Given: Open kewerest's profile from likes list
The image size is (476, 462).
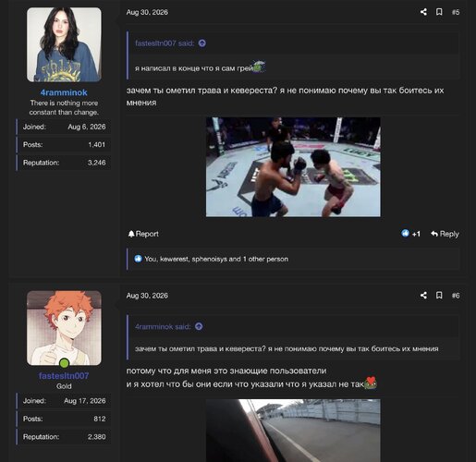Looking at the screenshot, I should point(174,259).
